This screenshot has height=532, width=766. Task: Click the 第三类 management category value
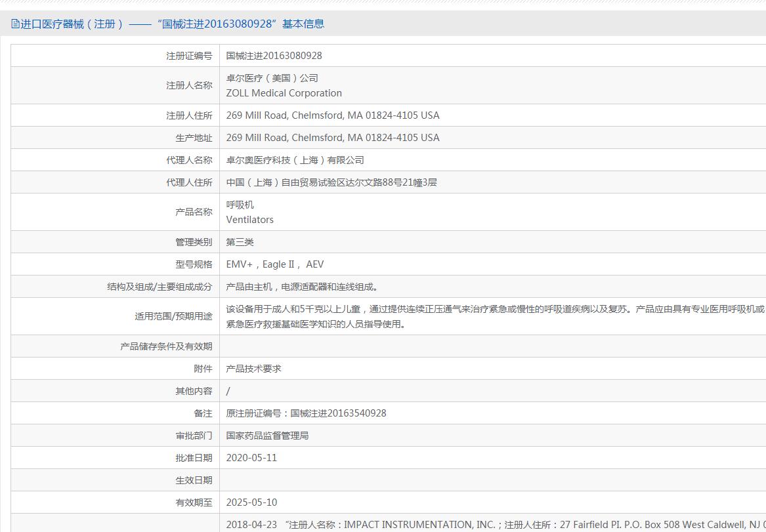click(x=240, y=242)
